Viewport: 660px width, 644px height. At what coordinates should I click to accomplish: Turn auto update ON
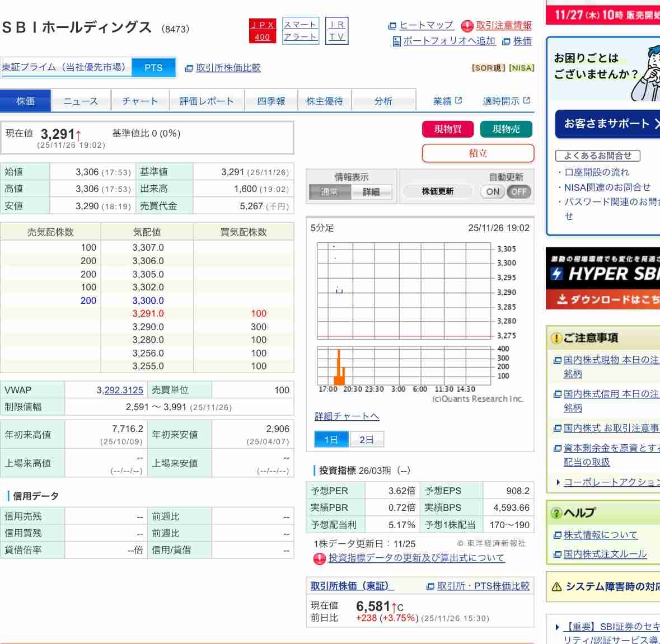pos(493,192)
